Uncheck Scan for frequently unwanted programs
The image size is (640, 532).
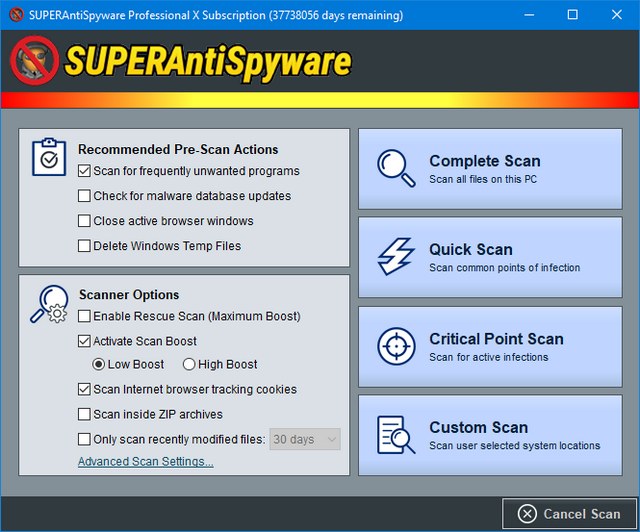85,171
